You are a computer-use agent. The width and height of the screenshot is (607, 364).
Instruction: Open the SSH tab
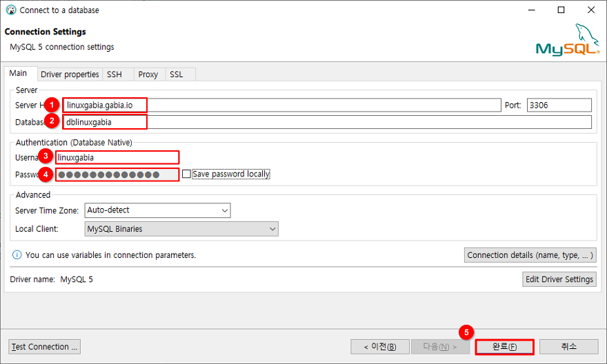coord(114,74)
